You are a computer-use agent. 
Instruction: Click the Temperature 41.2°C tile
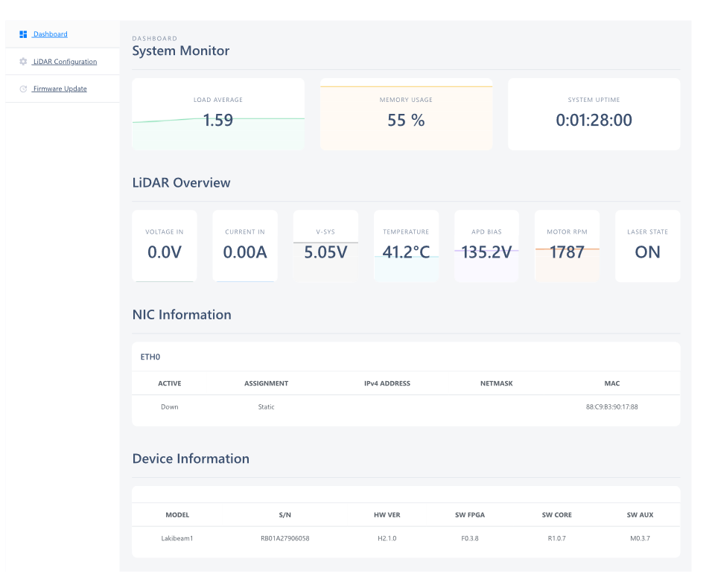coord(406,246)
